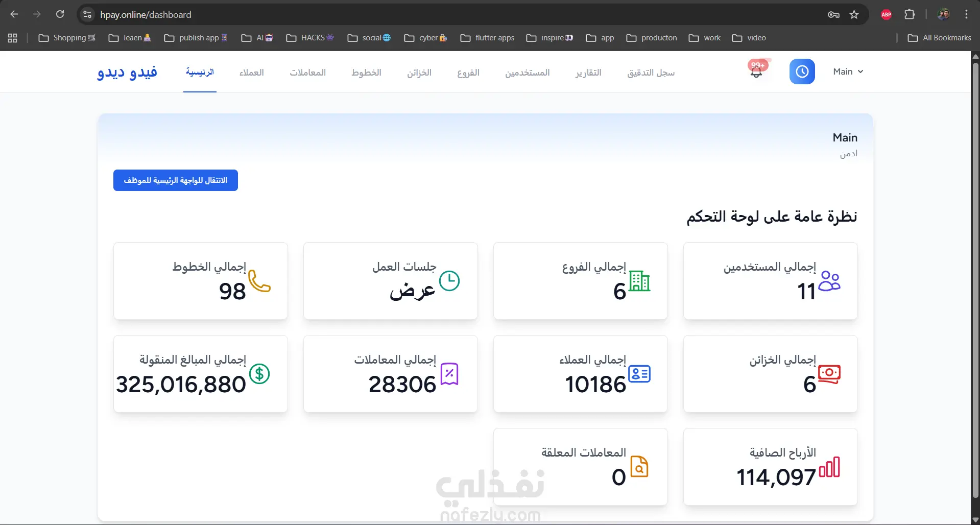Image resolution: width=980 pixels, height=525 pixels.
Task: Go to المعاملات tab
Action: pyautogui.click(x=308, y=73)
